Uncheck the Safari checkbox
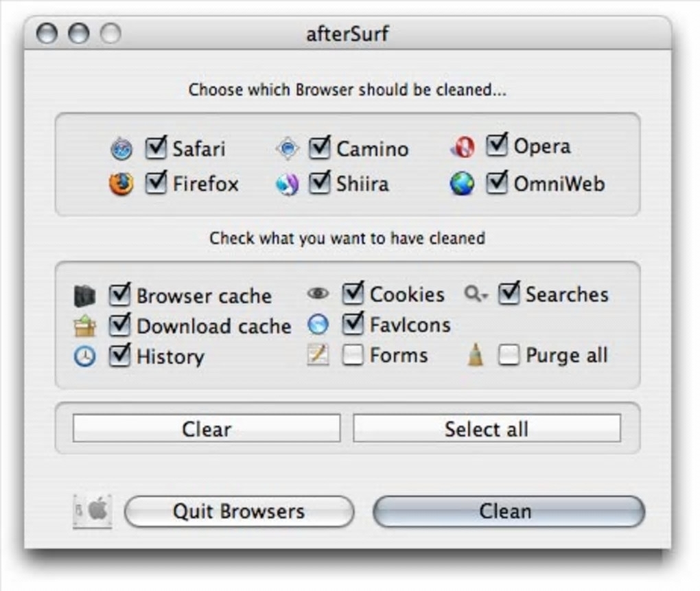The width and height of the screenshot is (700, 591). coord(156,148)
